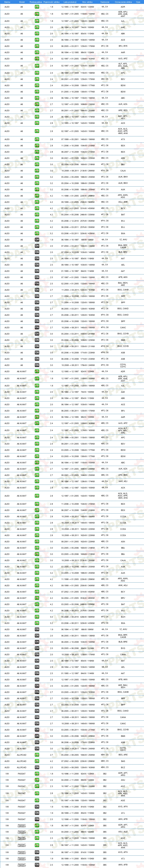Screen dimensions: 144x868
Task: Click the Opis column header
Action: [138, 2]
